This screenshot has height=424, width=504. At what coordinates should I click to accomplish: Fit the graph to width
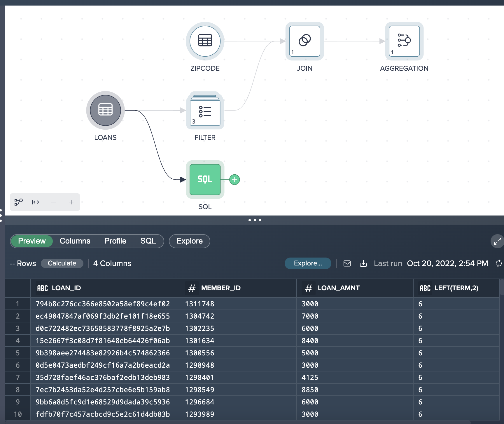36,202
